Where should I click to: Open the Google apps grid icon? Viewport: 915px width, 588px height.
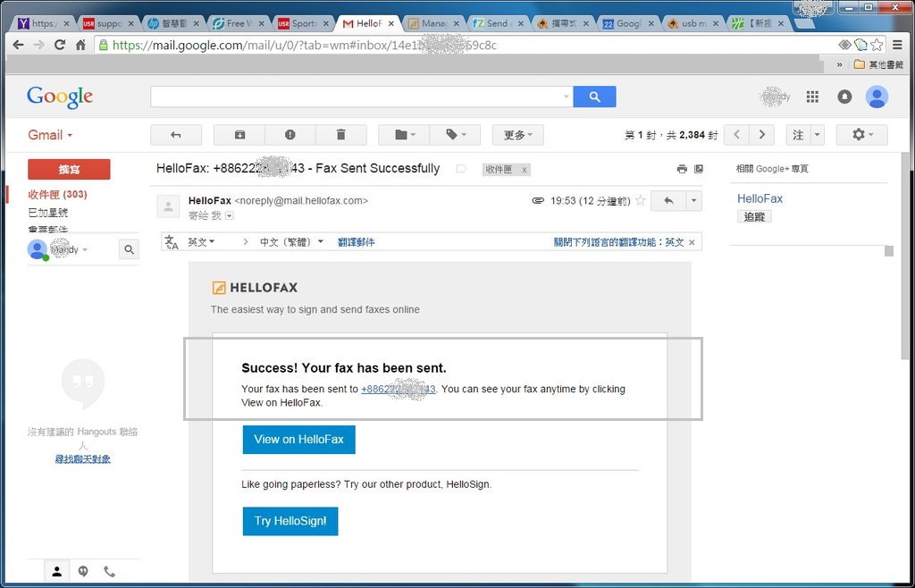coord(812,97)
